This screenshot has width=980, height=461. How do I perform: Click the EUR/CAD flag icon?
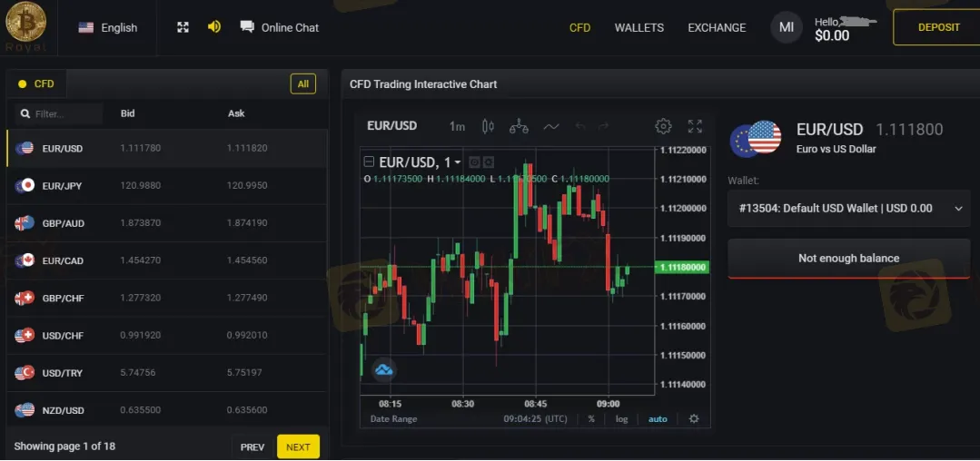25,260
